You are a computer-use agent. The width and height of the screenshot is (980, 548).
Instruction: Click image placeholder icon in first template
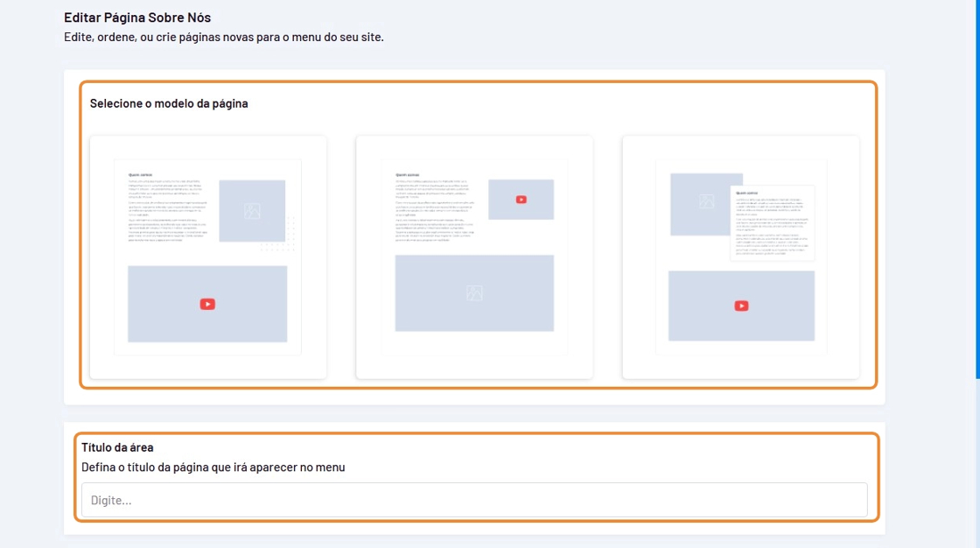[252, 210]
